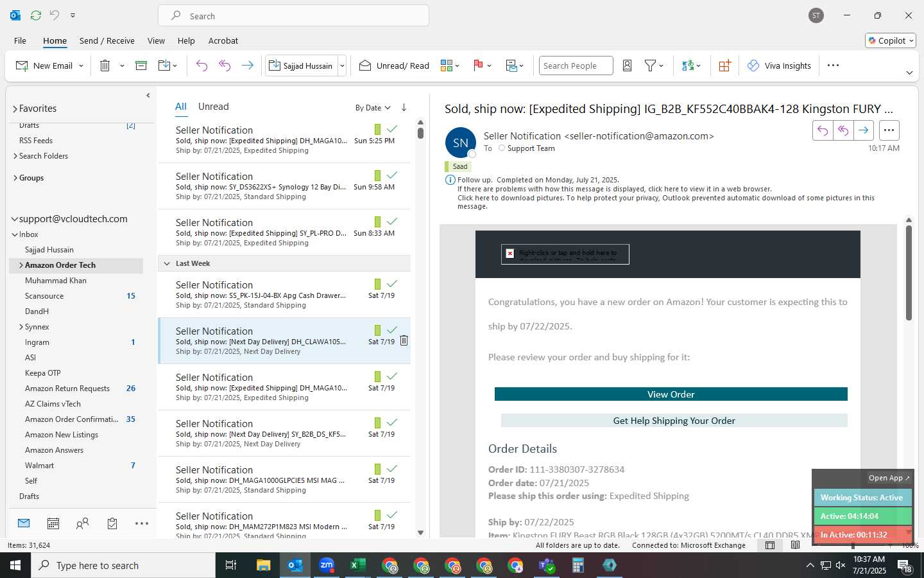This screenshot has height=578, width=924.
Task: Click the Delete trash icon in ribbon
Action: click(105, 66)
